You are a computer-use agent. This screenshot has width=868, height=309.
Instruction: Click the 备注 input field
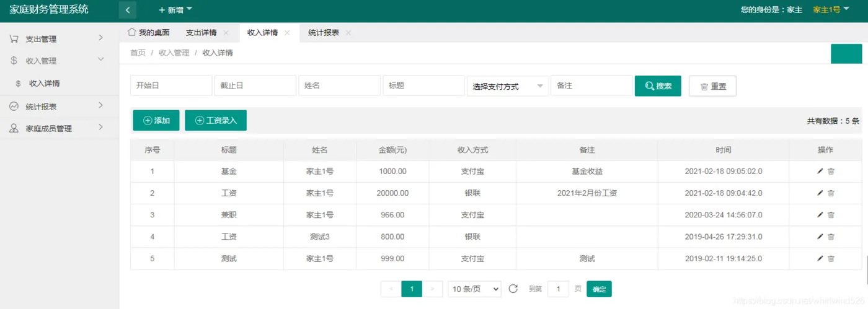(x=591, y=86)
